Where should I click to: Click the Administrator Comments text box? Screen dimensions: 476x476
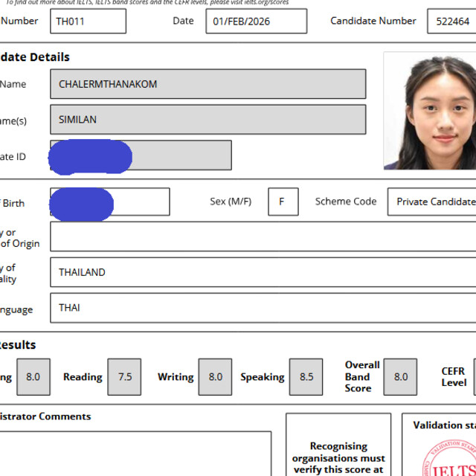tap(134, 454)
